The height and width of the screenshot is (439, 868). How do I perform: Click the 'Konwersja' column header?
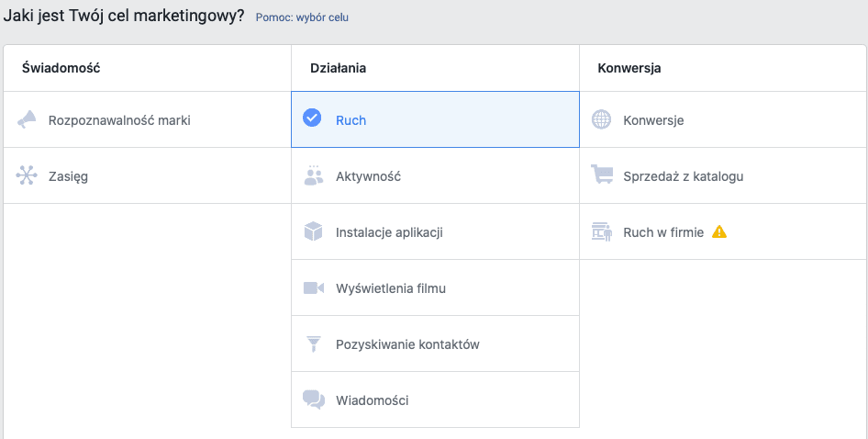click(629, 68)
